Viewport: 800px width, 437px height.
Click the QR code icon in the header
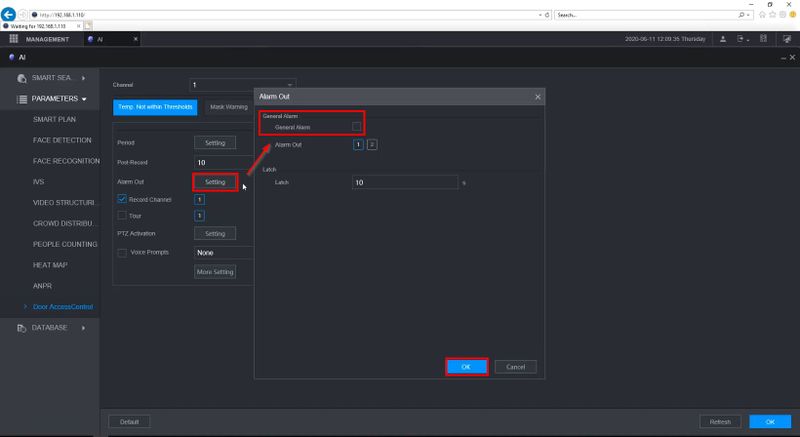tap(763, 39)
